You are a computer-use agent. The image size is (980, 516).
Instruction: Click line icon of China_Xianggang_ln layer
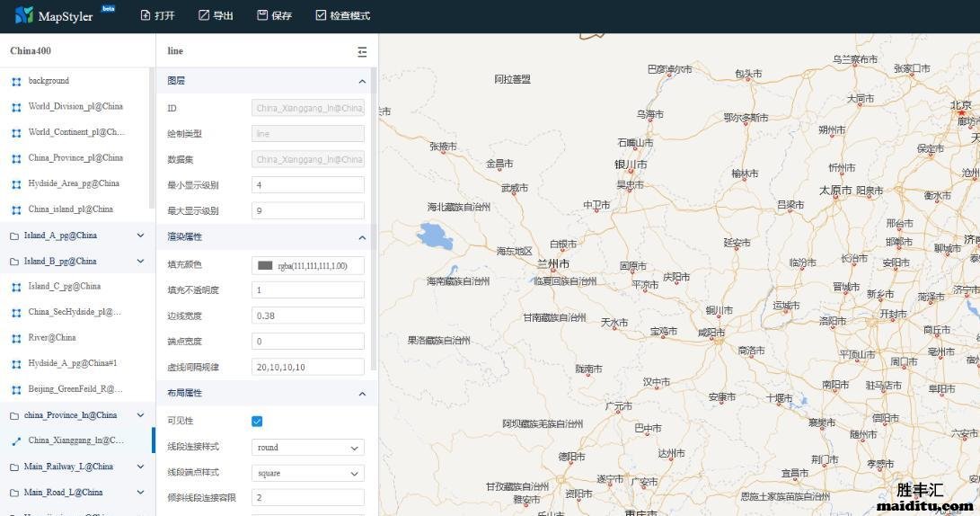[x=16, y=441]
